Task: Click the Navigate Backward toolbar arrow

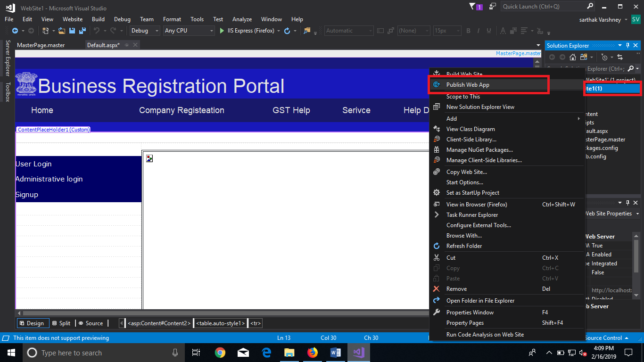Action: coord(15,31)
